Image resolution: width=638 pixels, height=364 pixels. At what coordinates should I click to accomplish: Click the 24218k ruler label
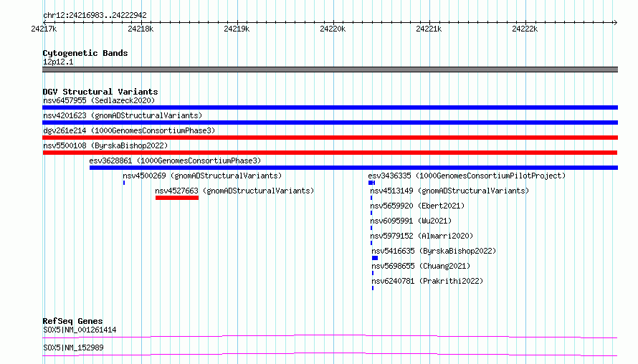[141, 29]
